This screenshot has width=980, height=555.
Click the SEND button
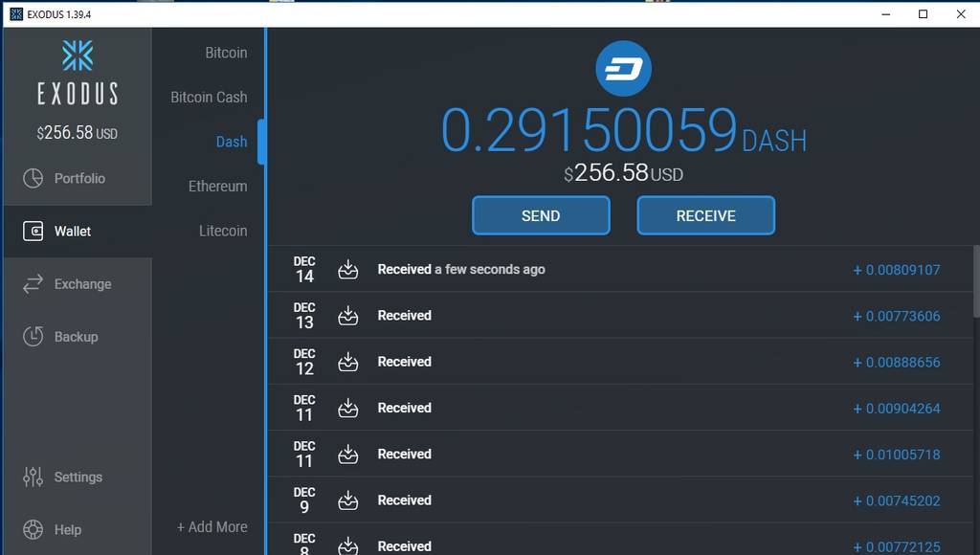(541, 215)
